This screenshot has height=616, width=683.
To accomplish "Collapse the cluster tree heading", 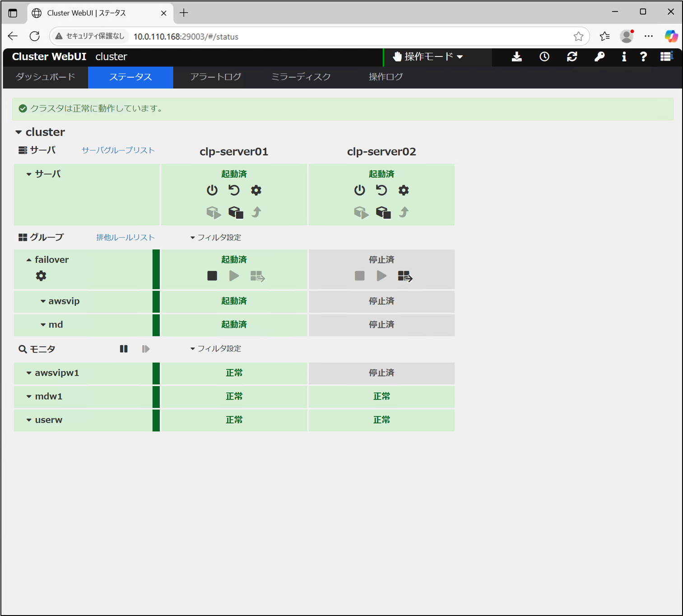I will (19, 132).
